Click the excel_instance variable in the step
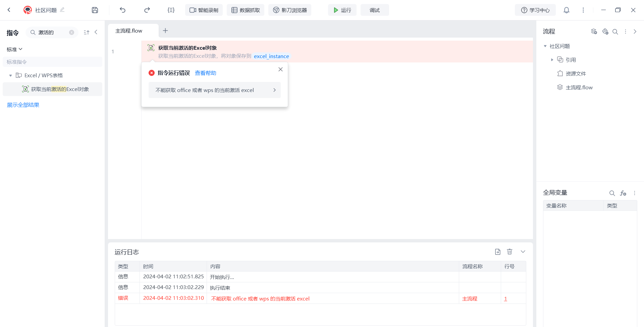 pos(271,56)
